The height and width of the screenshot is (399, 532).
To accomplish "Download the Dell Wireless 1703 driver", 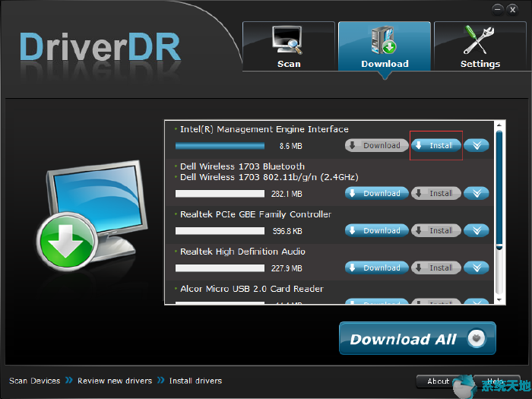I will [377, 193].
